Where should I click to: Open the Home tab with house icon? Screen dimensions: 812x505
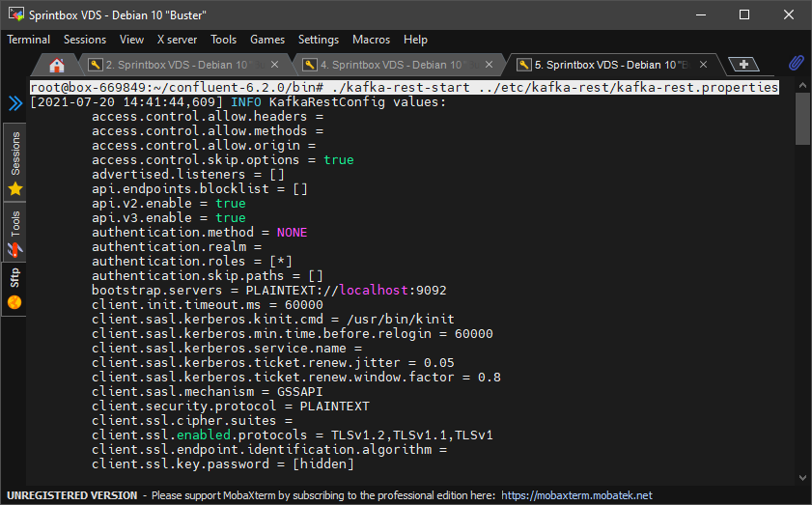(57, 66)
